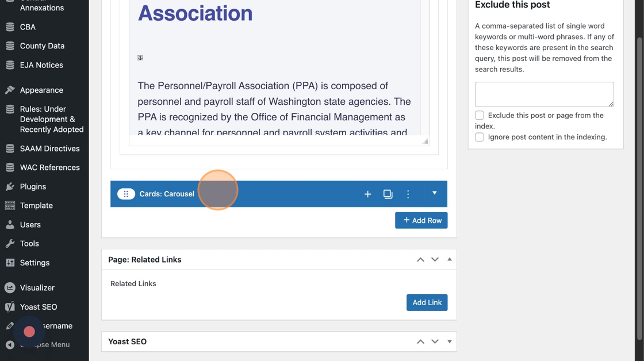Move Yoast SEO panel down
The height and width of the screenshot is (361, 644).
[x=435, y=341]
